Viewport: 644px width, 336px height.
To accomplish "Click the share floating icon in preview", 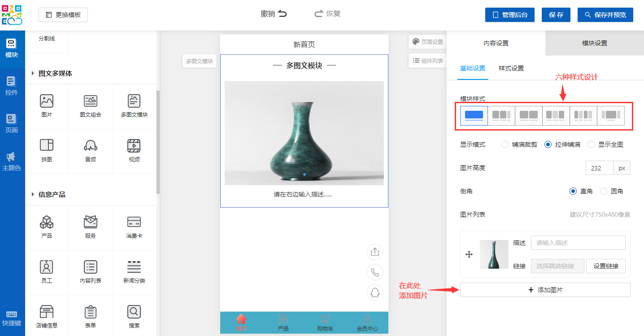I will pyautogui.click(x=375, y=252).
